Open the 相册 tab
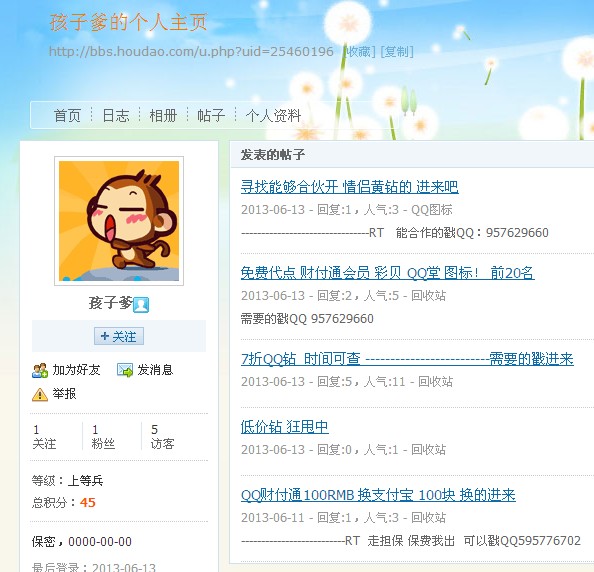 coord(163,116)
